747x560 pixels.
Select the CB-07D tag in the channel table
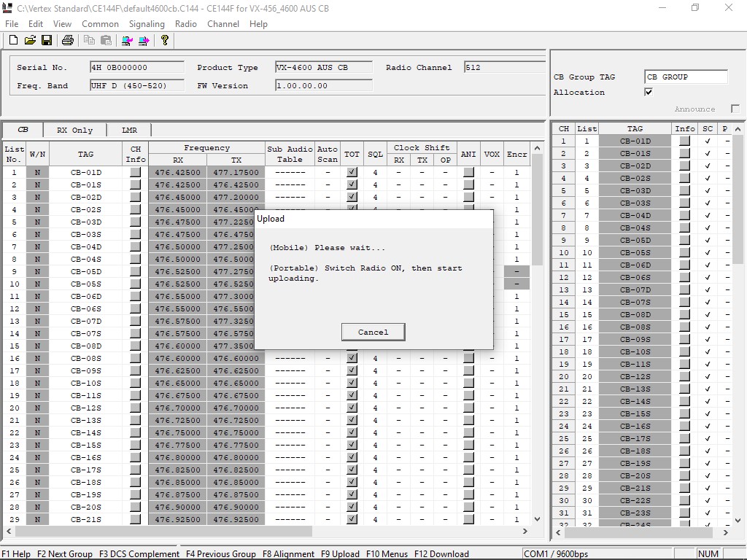pyautogui.click(x=86, y=321)
